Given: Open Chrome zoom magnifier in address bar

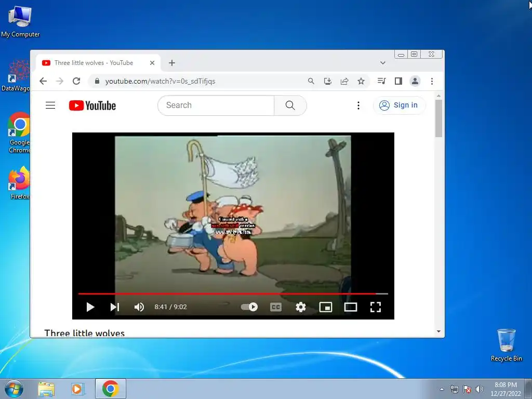Looking at the screenshot, I should click(311, 81).
